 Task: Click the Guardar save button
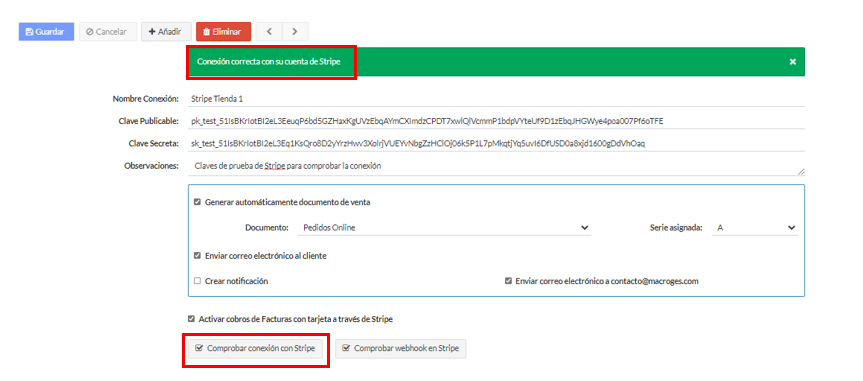pos(46,32)
